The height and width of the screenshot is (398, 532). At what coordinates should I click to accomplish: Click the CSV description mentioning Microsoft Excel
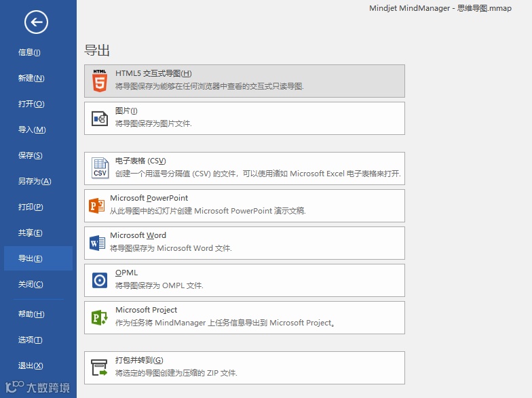(x=258, y=174)
